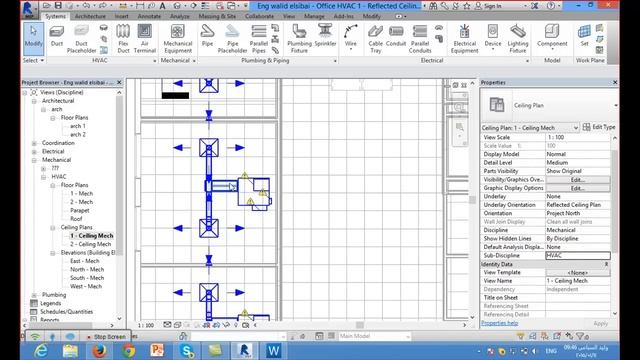Open Microsoft Word from the taskbar
Viewport: 640px width, 360px height.
[x=273, y=351]
